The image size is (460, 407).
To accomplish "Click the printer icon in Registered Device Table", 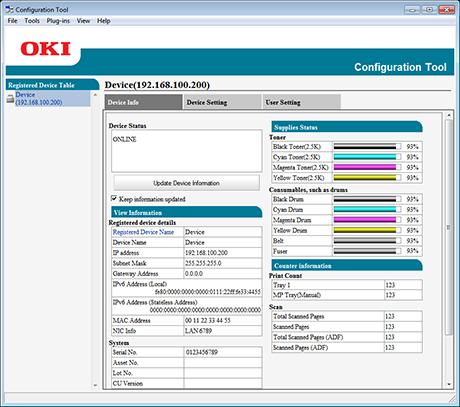I will [10, 99].
